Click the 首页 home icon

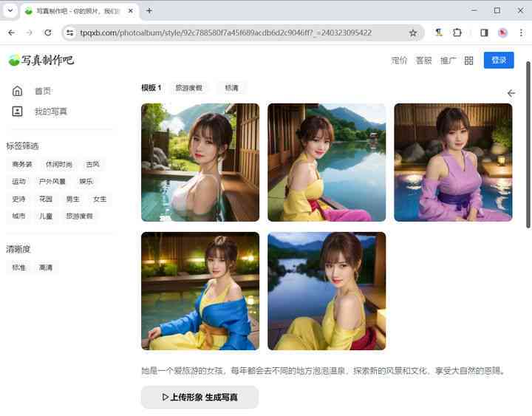coord(17,91)
